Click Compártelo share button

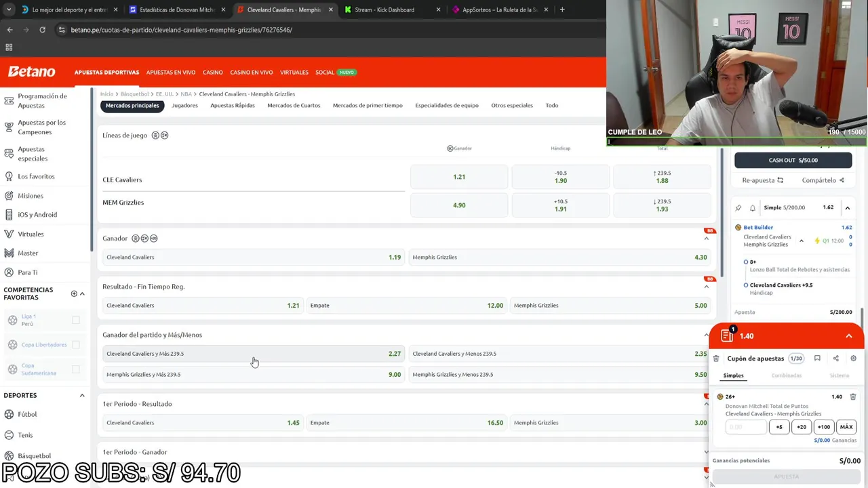tap(823, 180)
